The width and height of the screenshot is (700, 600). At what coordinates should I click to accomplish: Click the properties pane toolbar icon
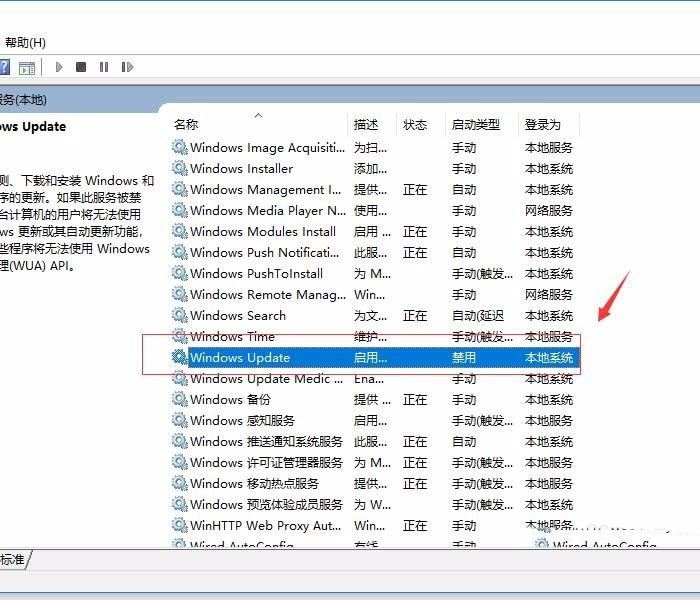coord(27,67)
